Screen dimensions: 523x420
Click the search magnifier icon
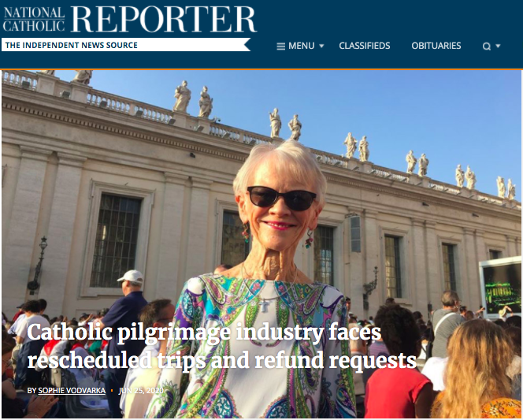(487, 46)
